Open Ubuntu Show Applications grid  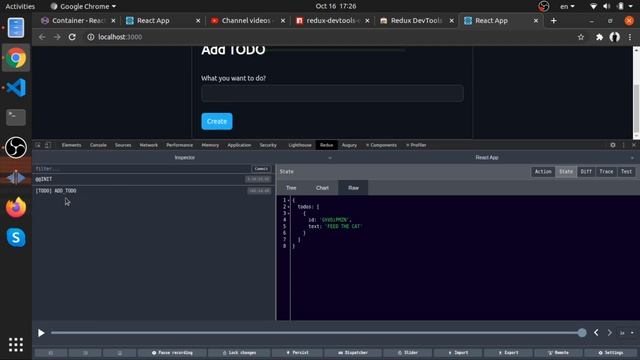tap(16, 344)
